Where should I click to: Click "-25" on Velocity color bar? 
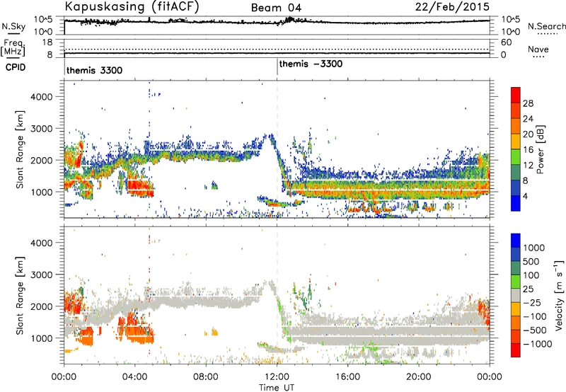531,303
